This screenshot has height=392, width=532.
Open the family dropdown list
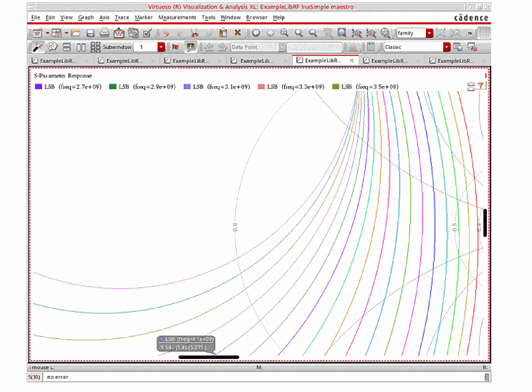429,33
